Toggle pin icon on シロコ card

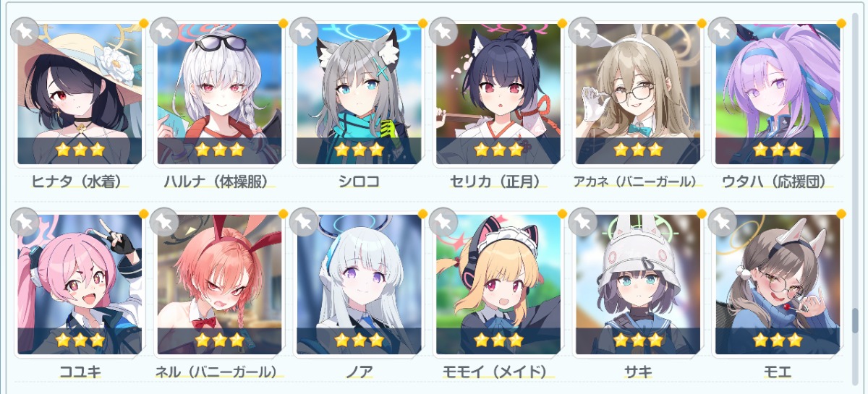(x=303, y=31)
